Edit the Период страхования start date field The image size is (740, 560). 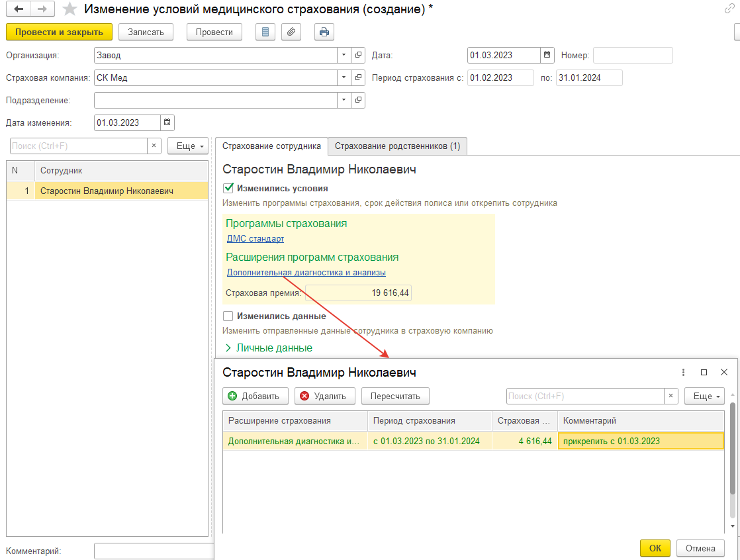point(501,78)
